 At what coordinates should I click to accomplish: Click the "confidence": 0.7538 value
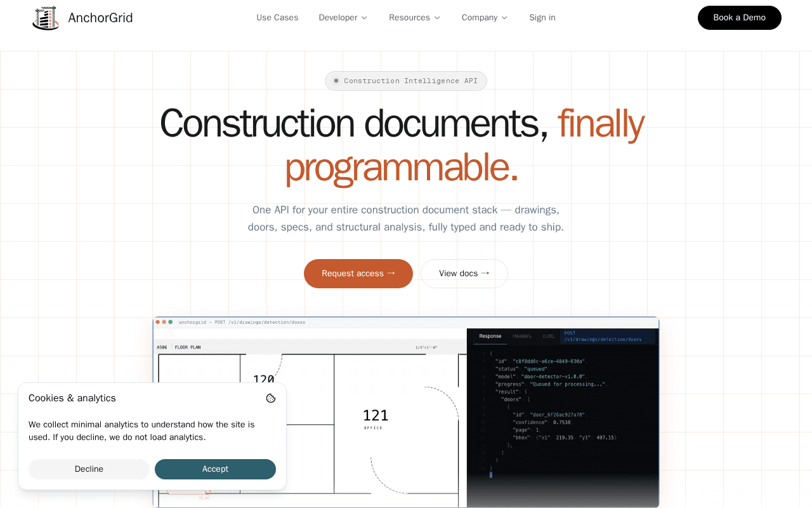(x=542, y=422)
